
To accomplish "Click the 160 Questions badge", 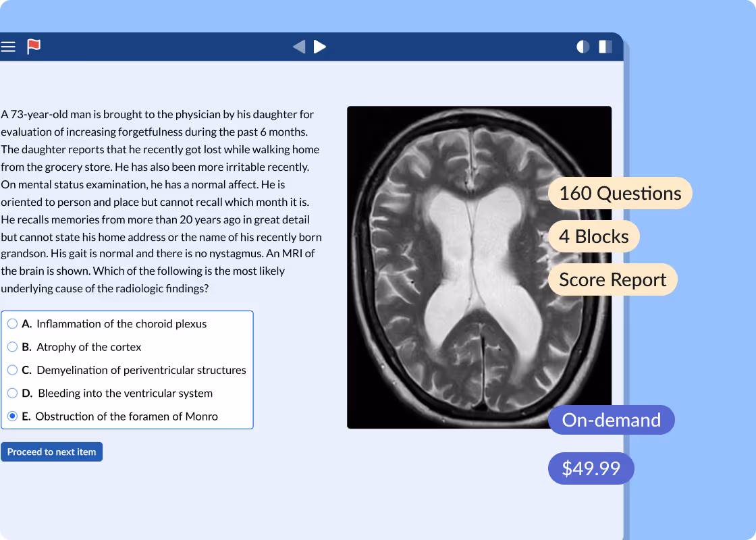I will click(620, 193).
